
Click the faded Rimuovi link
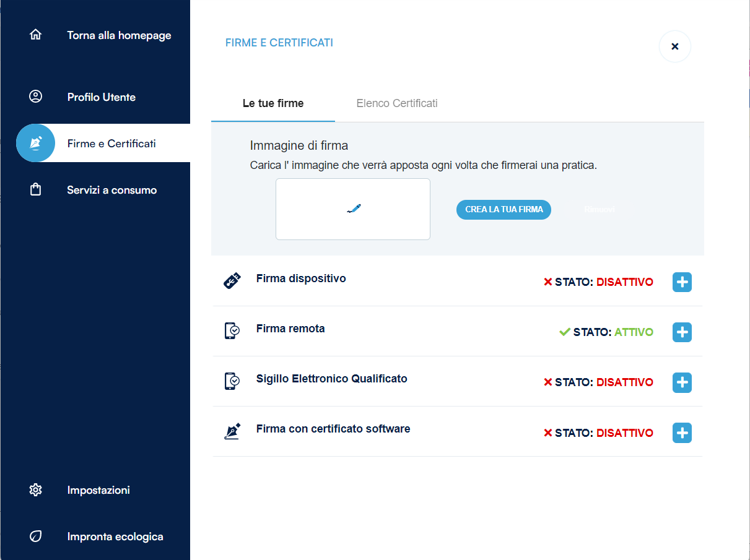click(599, 210)
